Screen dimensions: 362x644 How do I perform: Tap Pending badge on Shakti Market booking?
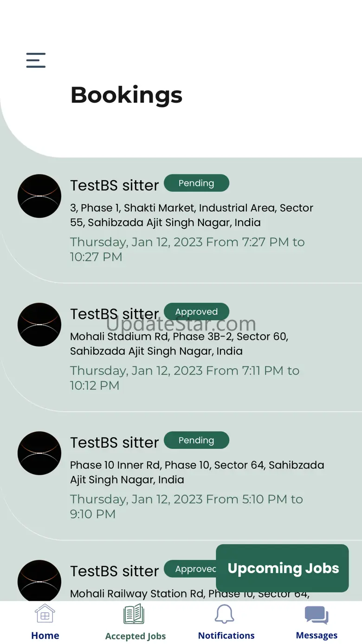click(x=196, y=183)
